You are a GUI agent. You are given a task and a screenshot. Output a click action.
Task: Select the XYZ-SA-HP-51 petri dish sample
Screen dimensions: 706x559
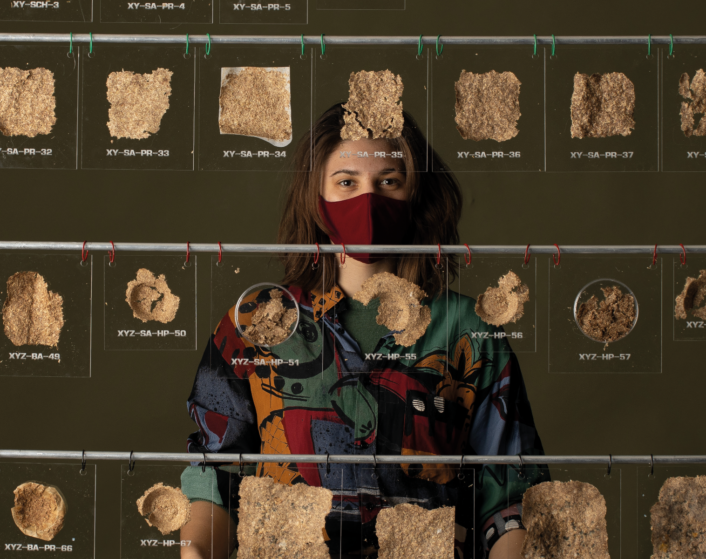click(x=267, y=316)
